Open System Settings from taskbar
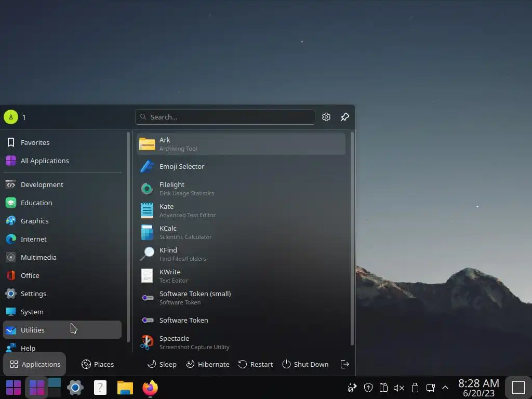This screenshot has height=399, width=532. (x=75, y=388)
